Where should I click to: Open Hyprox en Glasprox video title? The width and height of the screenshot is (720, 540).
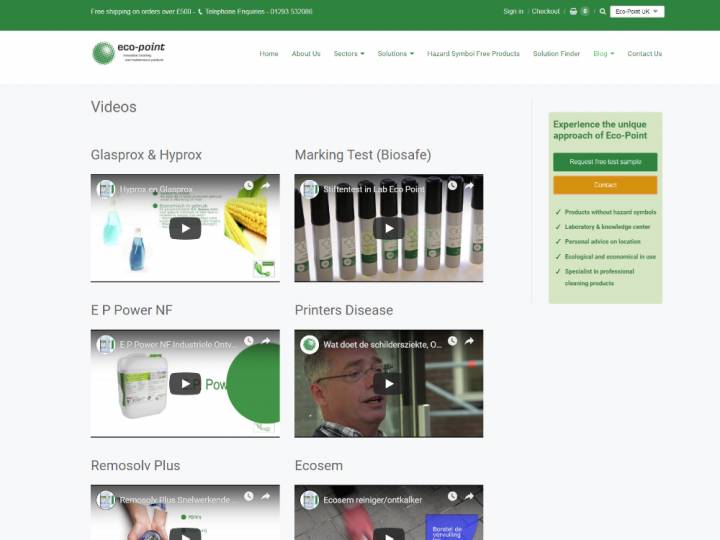click(x=156, y=189)
